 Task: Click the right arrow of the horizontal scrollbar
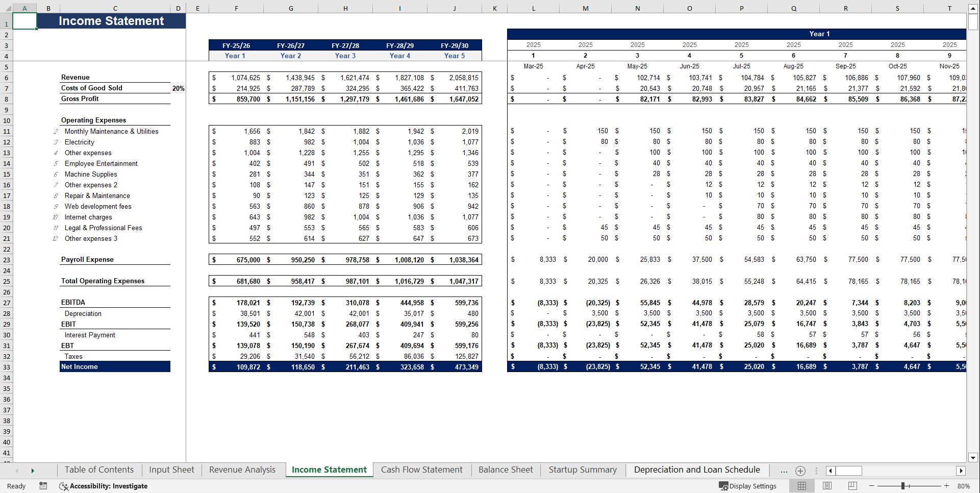[x=962, y=471]
